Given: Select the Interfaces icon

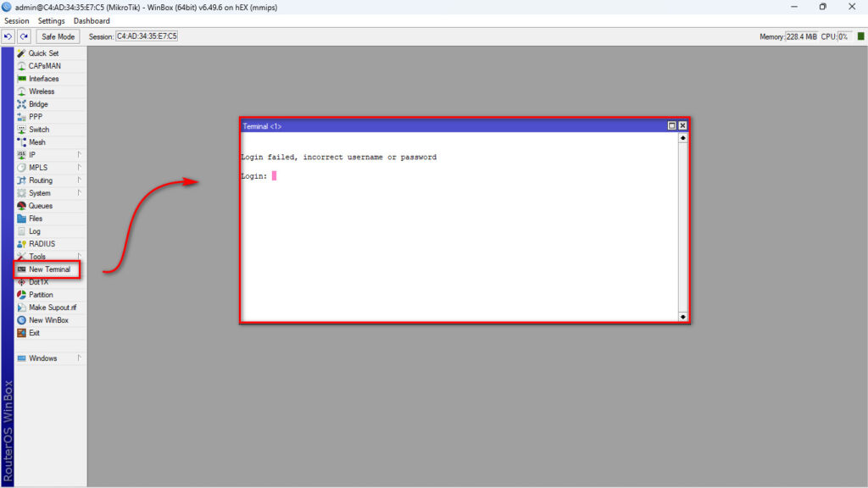Looking at the screenshot, I should [x=22, y=79].
